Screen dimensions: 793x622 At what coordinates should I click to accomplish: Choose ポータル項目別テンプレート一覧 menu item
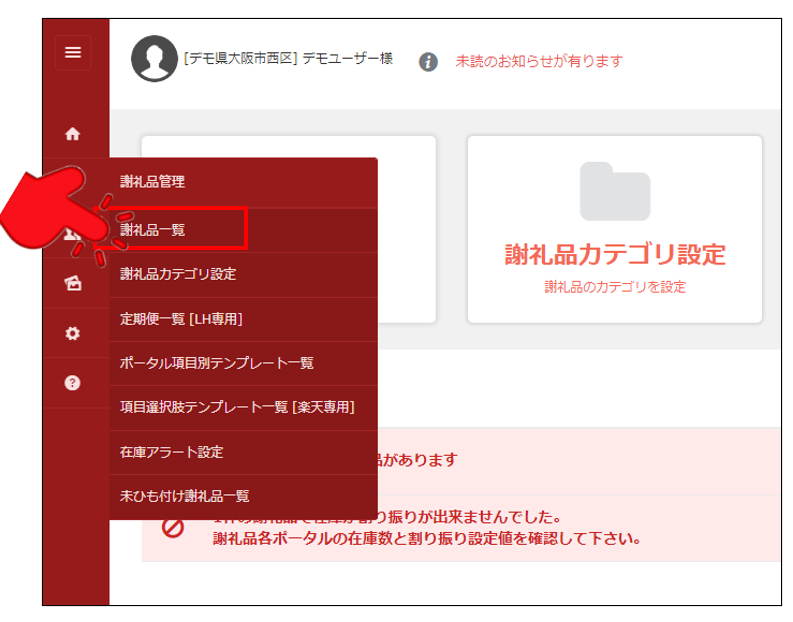click(x=217, y=363)
